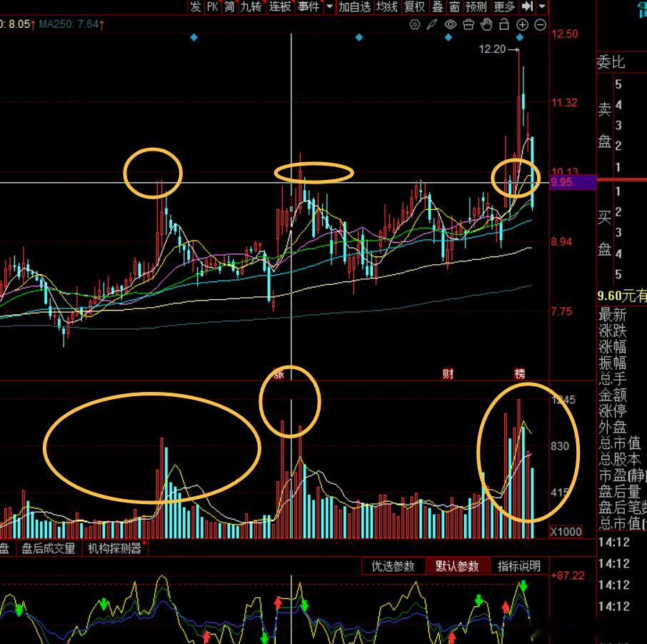Click the 涨停 row label
Viewport: 647px width, 644px height.
click(613, 411)
